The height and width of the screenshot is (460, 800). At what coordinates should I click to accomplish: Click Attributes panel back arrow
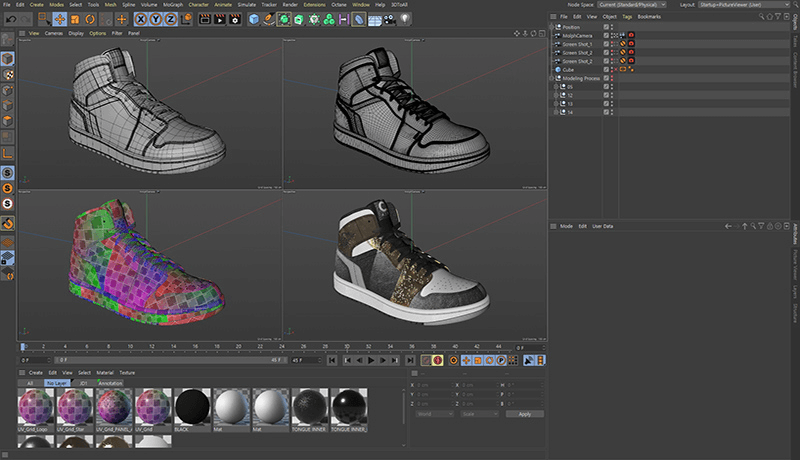point(728,226)
